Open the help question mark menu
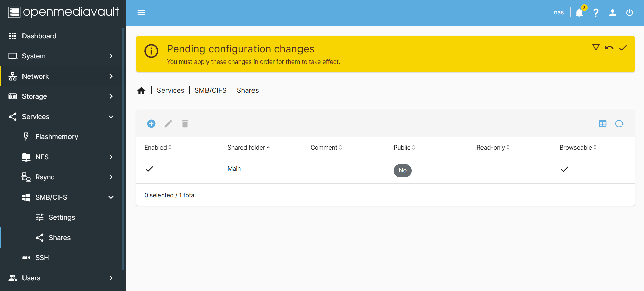 click(596, 13)
